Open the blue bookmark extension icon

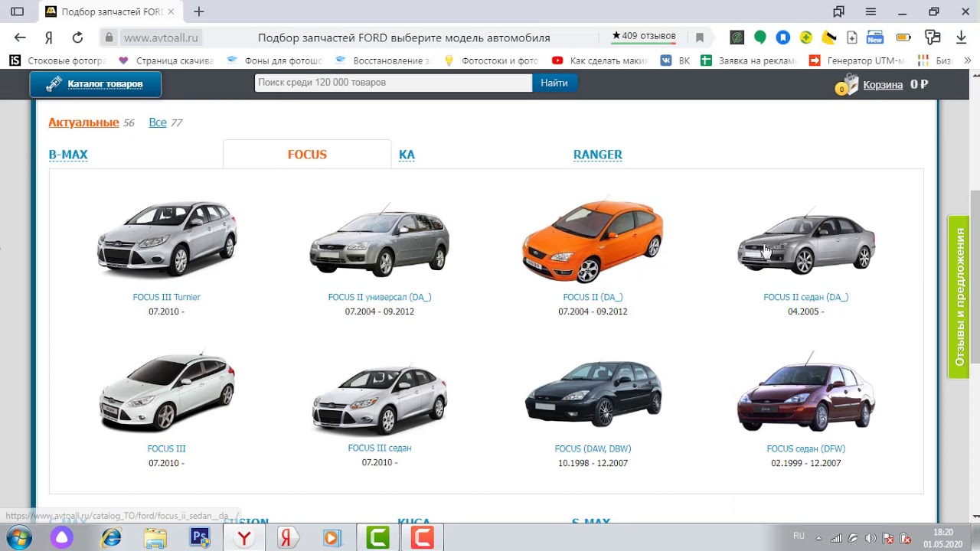782,37
